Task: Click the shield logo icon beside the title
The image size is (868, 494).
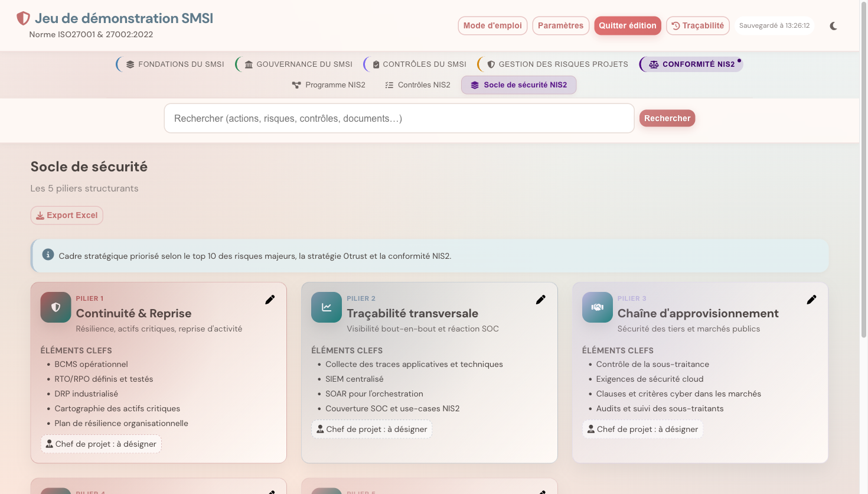Action: click(23, 18)
